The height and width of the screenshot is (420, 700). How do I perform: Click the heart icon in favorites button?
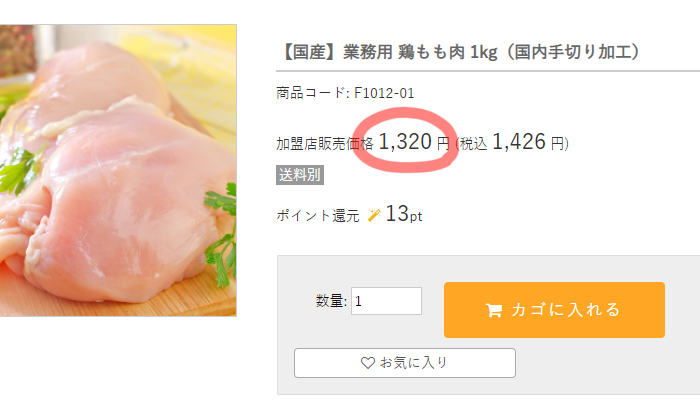[x=367, y=363]
